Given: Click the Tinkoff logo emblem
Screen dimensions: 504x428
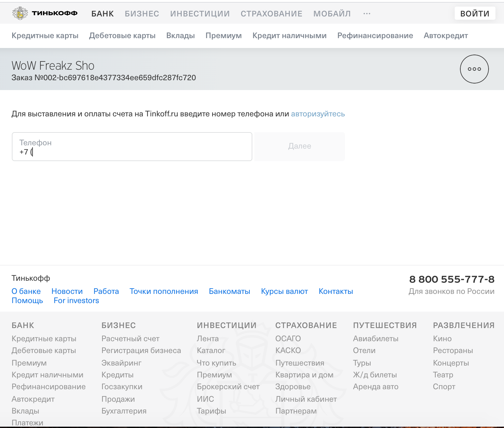Looking at the screenshot, I should pyautogui.click(x=20, y=13).
